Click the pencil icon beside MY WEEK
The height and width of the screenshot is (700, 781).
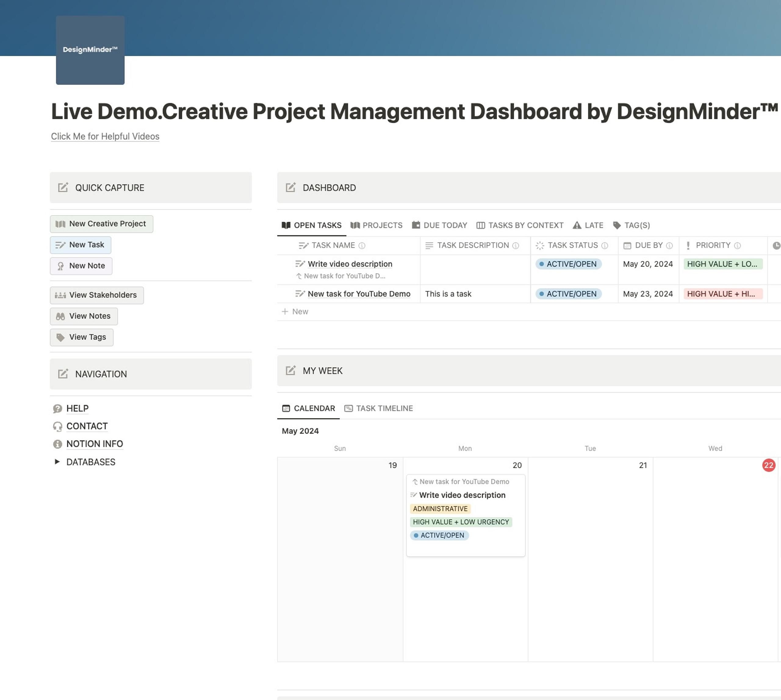point(291,370)
